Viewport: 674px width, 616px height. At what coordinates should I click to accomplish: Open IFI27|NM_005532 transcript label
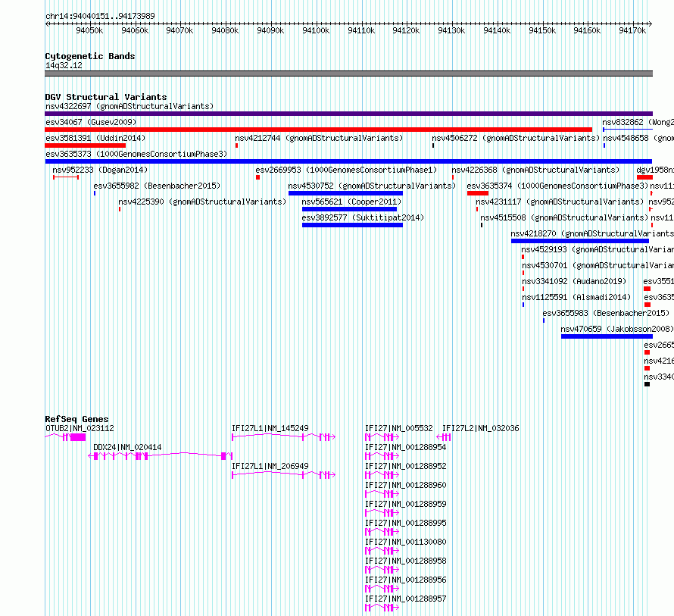399,428
